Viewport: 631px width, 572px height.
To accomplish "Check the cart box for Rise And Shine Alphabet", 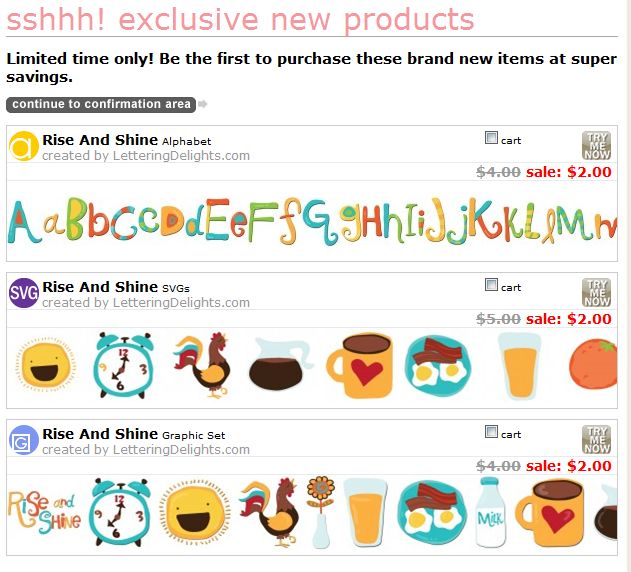I will 491,138.
